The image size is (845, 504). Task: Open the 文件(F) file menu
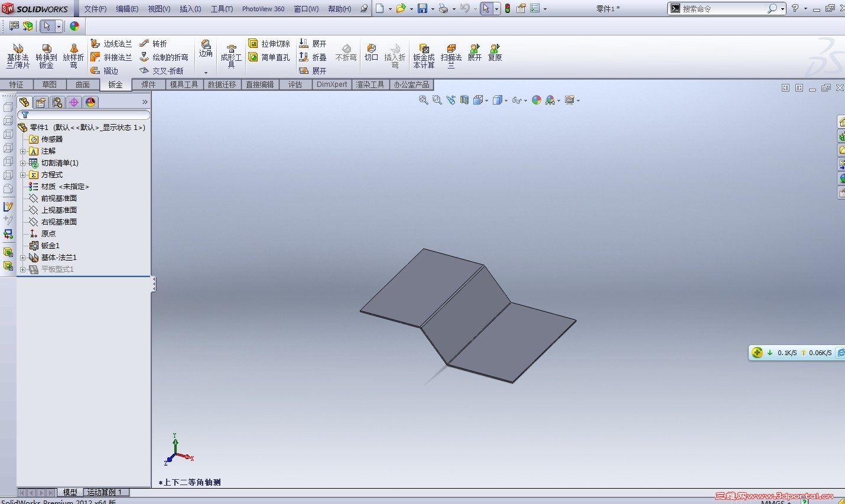click(95, 9)
